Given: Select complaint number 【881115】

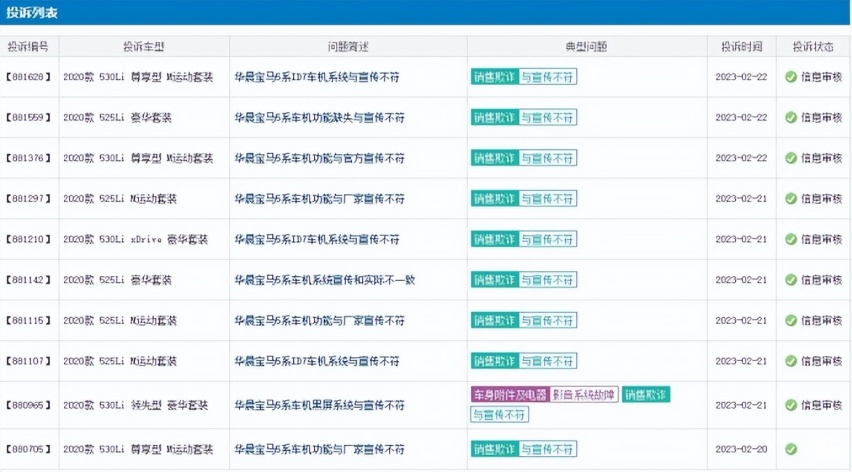Looking at the screenshot, I should (x=28, y=320).
